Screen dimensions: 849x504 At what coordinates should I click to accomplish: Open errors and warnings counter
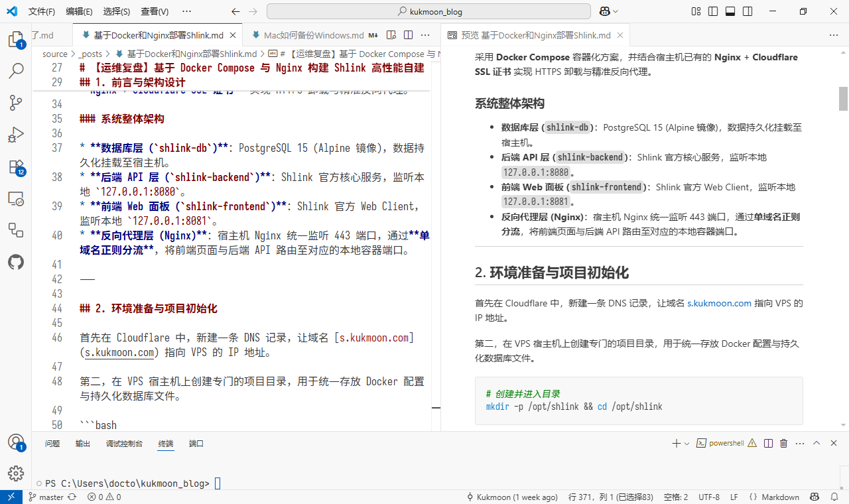coord(104,497)
